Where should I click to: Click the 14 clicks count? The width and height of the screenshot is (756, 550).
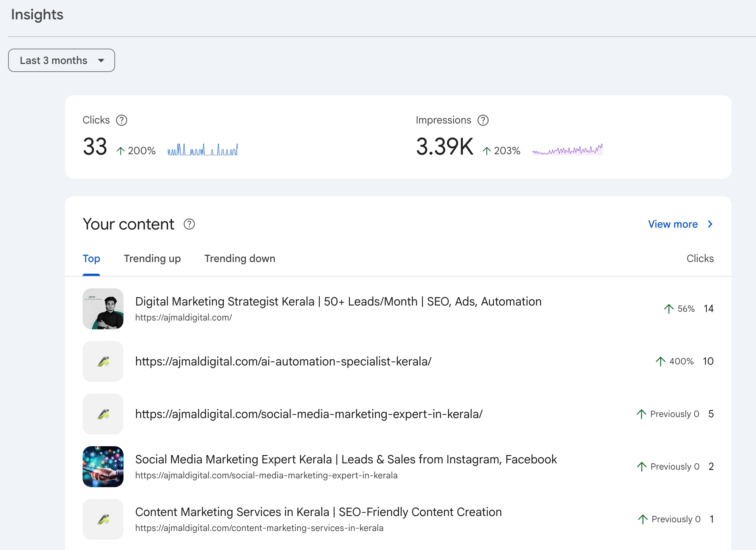pyautogui.click(x=708, y=309)
